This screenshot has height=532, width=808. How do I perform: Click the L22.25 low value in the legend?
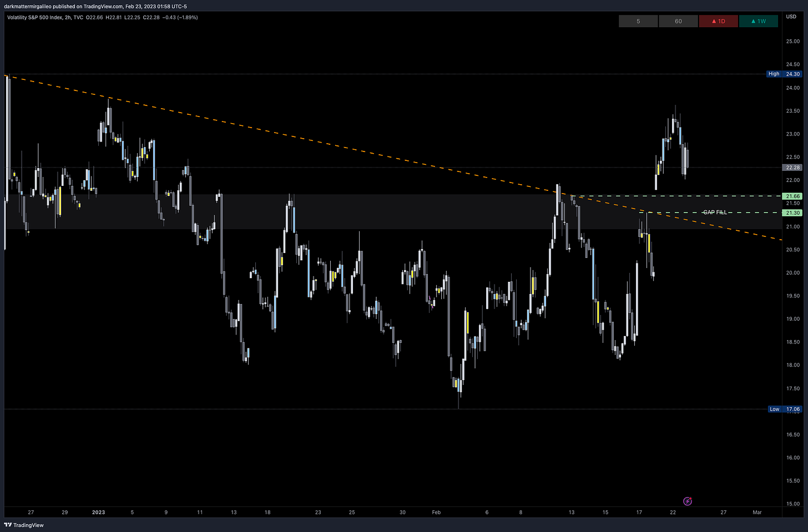click(x=133, y=17)
